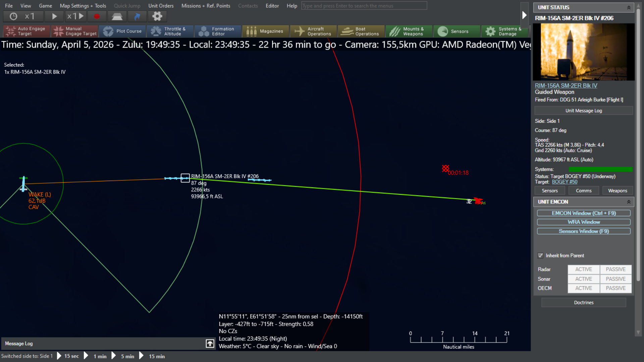Click the ship silhouette toolbar icon
This screenshot has width=644, height=362.
(x=117, y=16)
